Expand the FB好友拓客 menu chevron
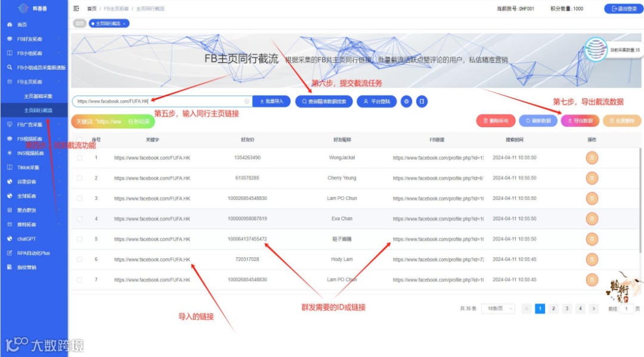This screenshot has height=357, width=644. 59,39
